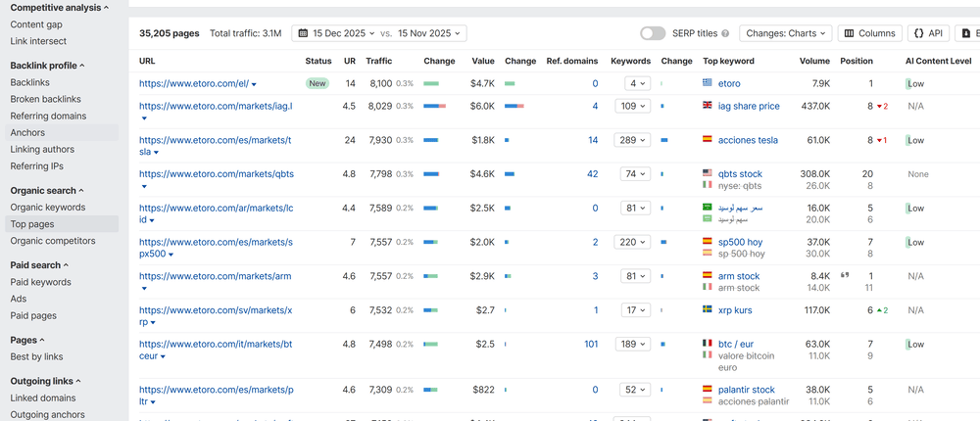Open the 'xrp kurs' keyword link
This screenshot has width=980, height=421.
(x=735, y=309)
